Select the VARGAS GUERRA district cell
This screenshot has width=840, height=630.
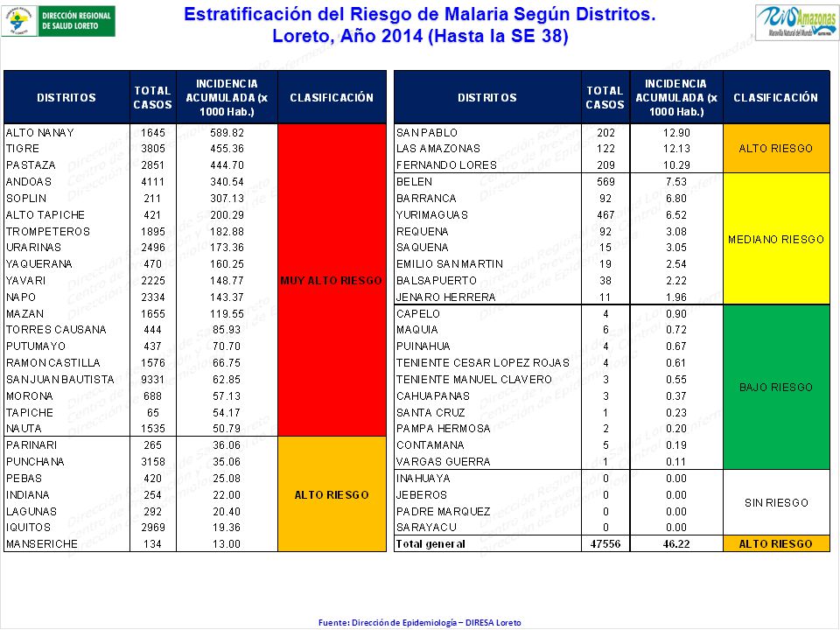[487, 462]
